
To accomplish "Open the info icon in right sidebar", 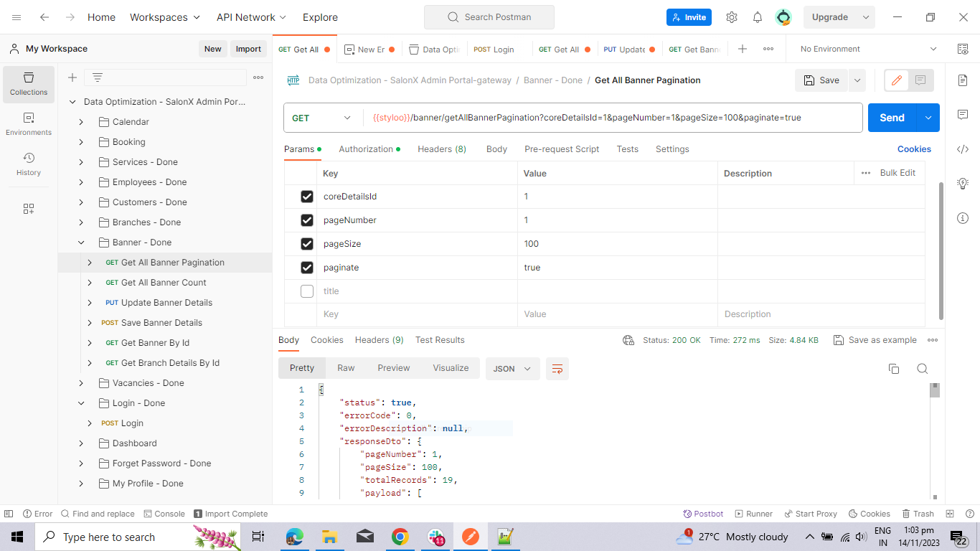I will (x=963, y=218).
